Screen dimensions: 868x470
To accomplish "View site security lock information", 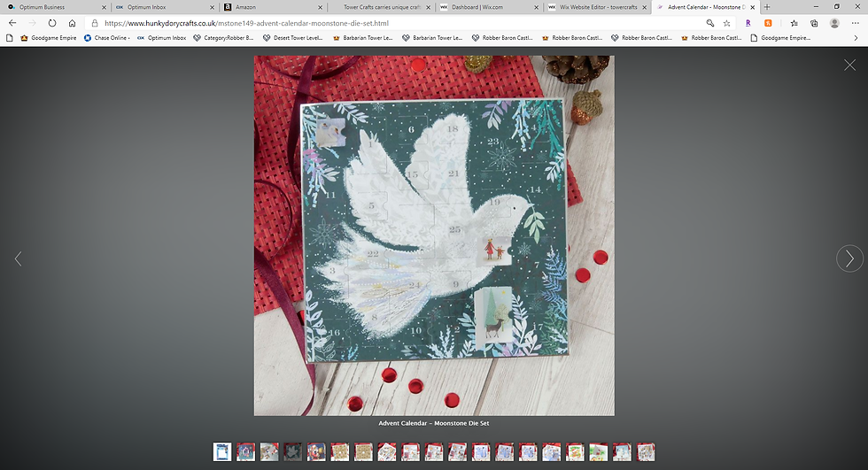I will (95, 23).
